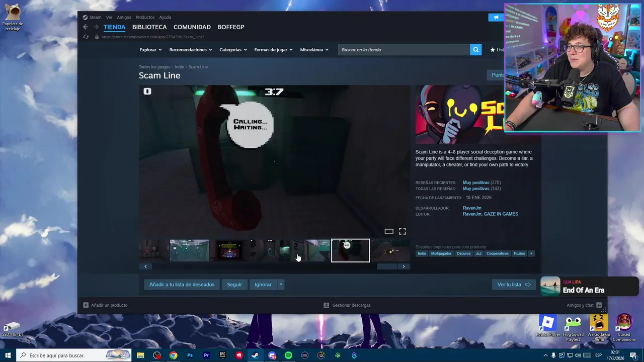
Task: Open Explorar store dropdown
Action: (150, 50)
